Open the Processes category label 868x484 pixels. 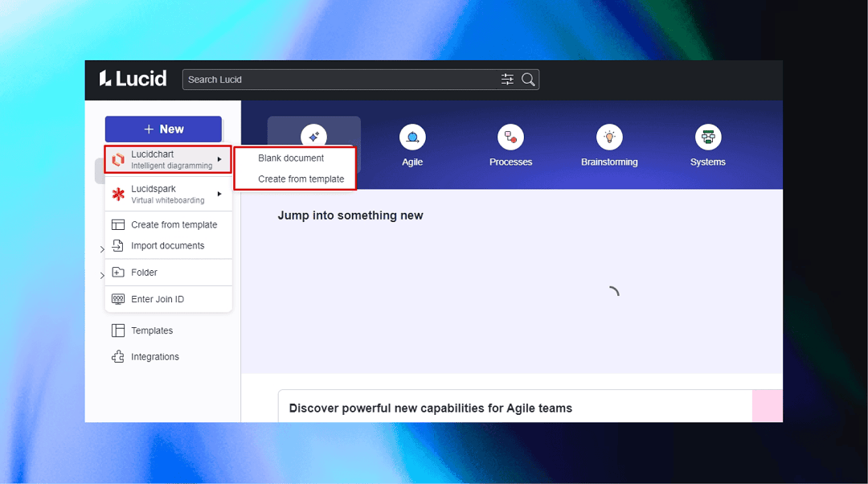point(510,162)
